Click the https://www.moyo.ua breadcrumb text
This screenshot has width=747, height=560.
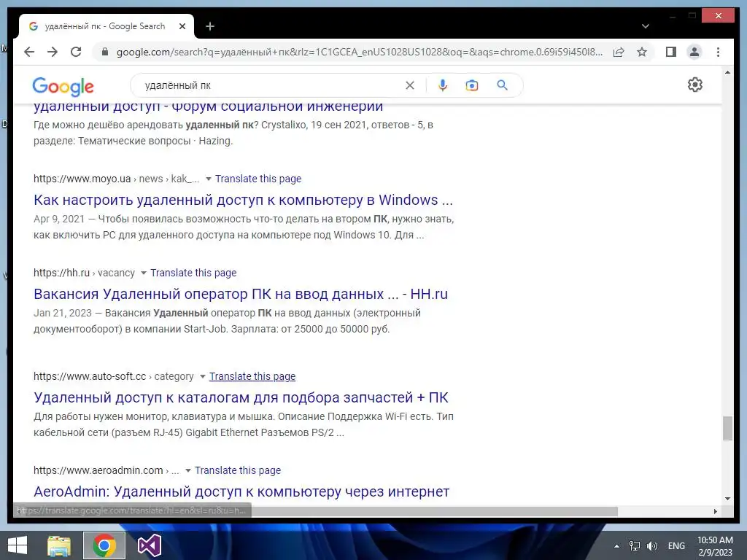coord(82,179)
